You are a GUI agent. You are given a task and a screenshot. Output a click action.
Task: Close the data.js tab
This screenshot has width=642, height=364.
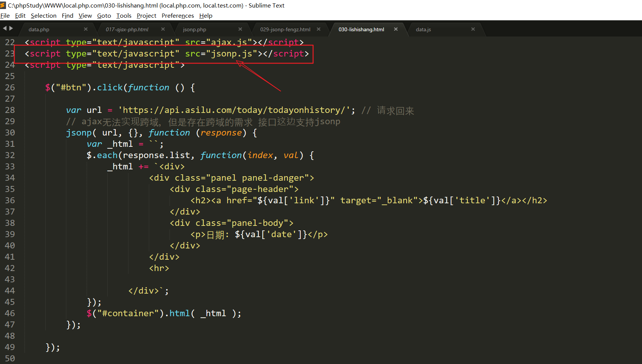[x=473, y=29]
